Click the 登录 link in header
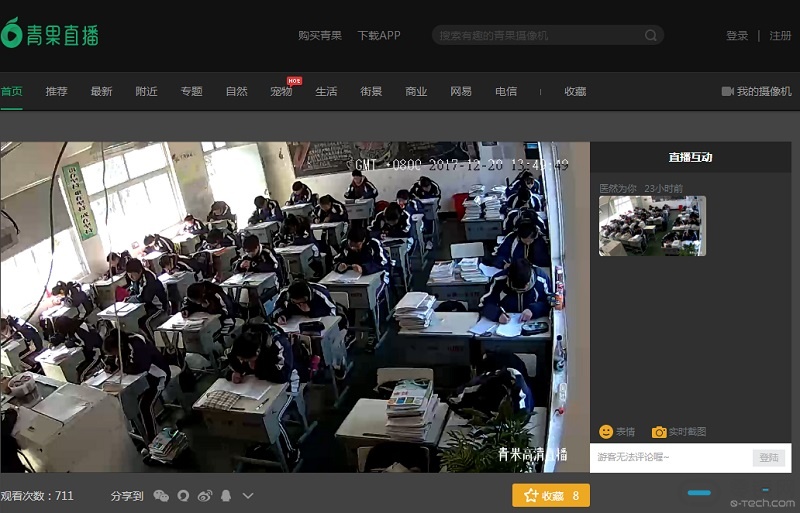 click(737, 35)
